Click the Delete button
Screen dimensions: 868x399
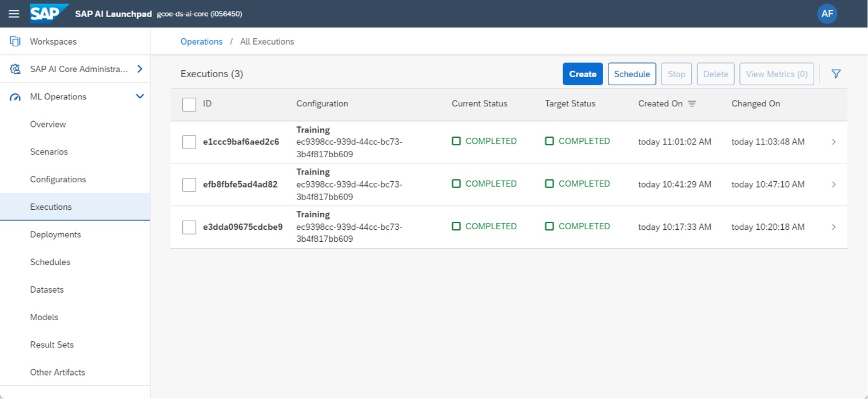pos(715,74)
